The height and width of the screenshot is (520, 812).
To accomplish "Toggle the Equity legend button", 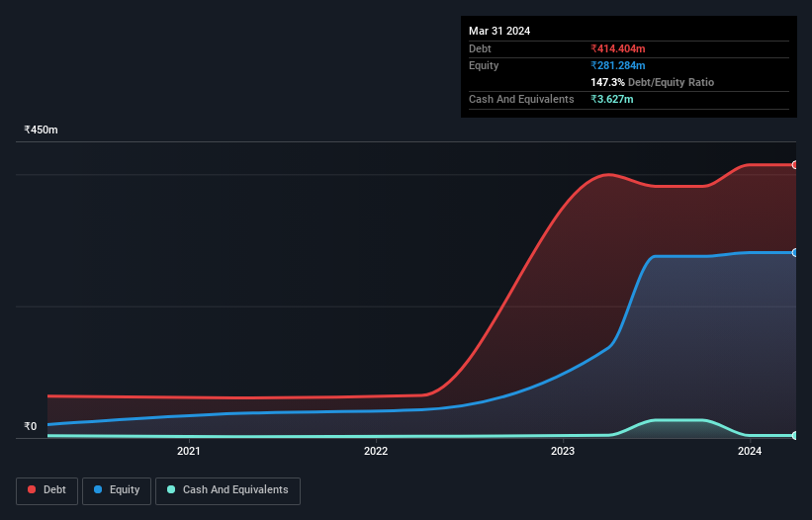I will coord(117,490).
